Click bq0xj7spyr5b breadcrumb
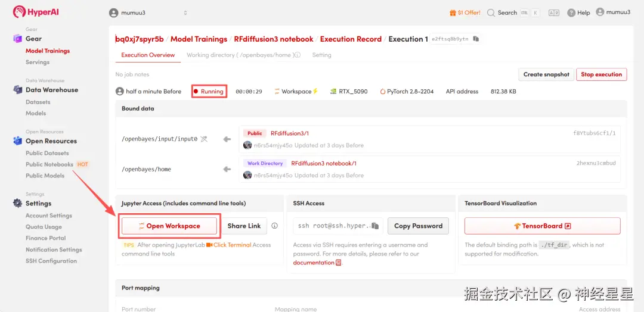 coord(140,39)
